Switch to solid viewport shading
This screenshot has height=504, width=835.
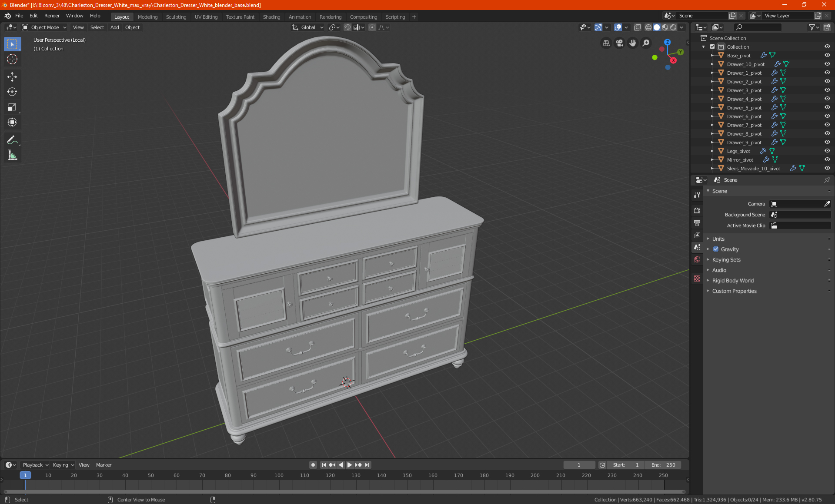[657, 27]
